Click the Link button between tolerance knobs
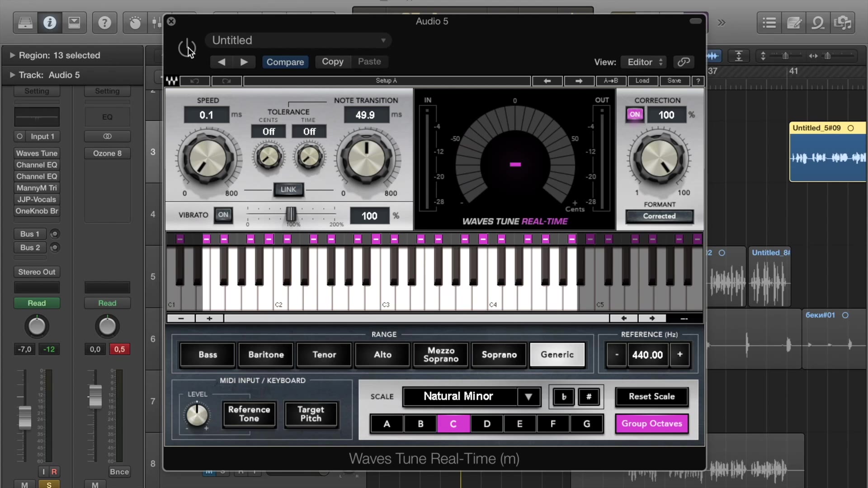Screen dimensions: 868x488 [288, 189]
